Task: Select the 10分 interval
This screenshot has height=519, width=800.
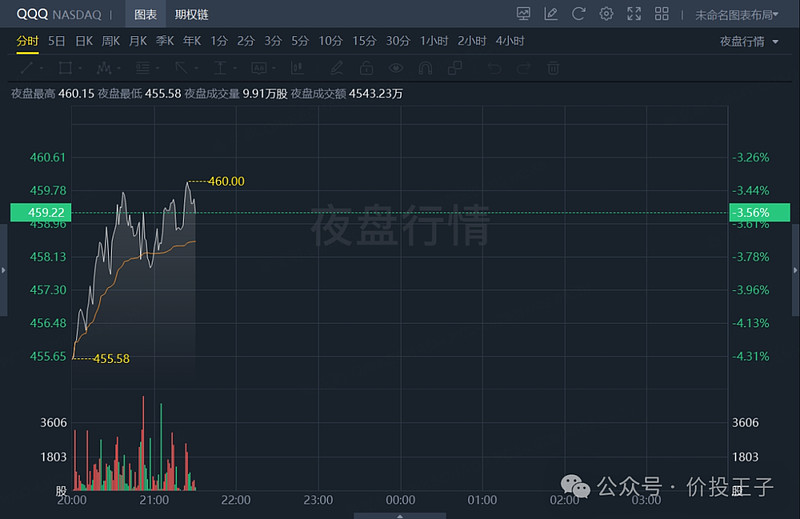Action: pyautogui.click(x=331, y=41)
